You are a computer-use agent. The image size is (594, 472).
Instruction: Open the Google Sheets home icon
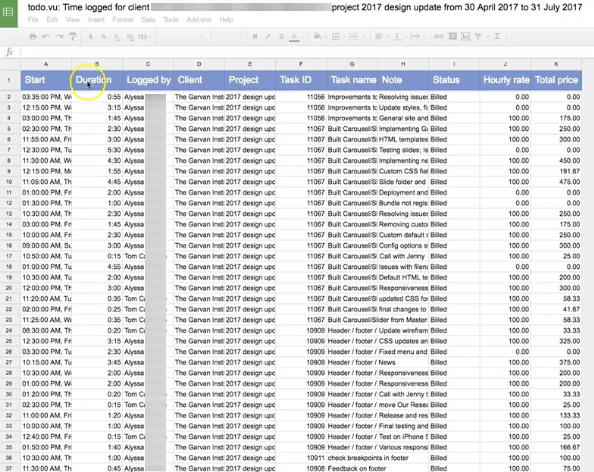click(8, 13)
